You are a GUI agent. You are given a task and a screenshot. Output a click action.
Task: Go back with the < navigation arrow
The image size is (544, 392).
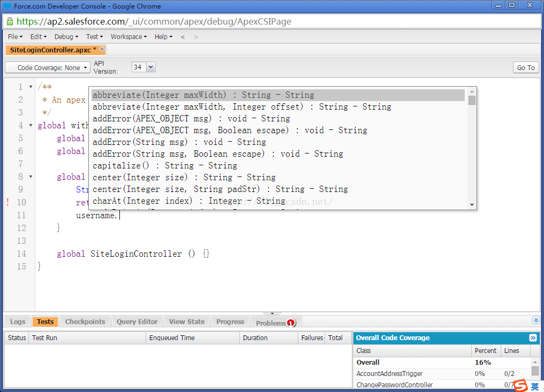pyautogui.click(x=183, y=37)
